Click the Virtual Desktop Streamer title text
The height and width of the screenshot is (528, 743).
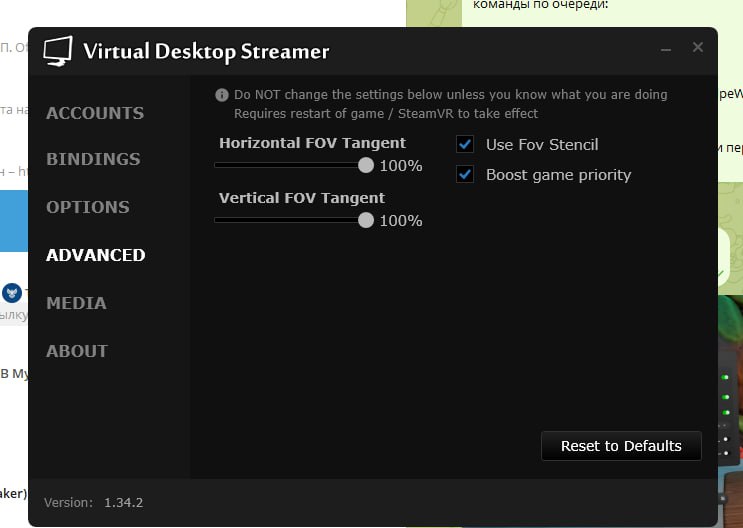206,51
